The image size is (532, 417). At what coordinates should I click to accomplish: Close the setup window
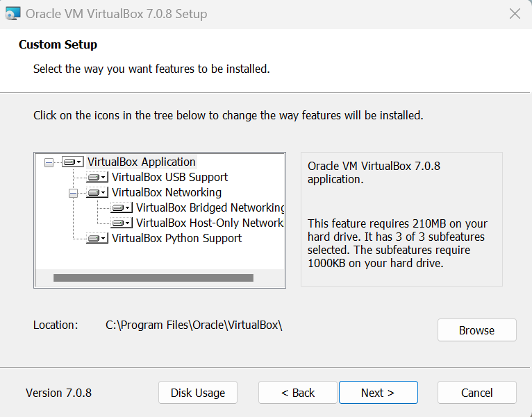(515, 14)
